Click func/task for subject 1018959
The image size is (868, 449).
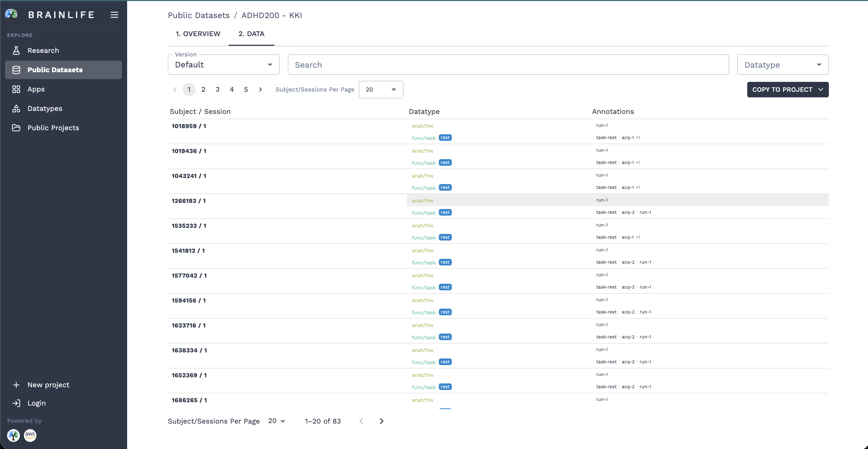point(424,138)
